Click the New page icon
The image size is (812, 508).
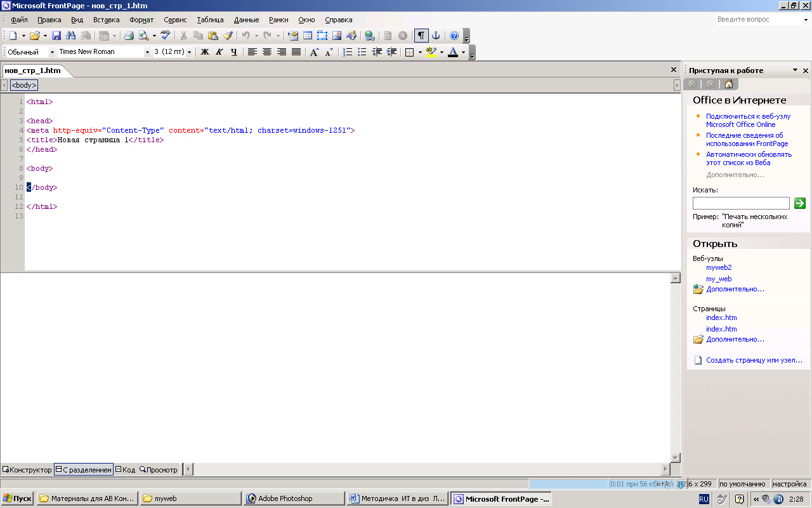point(13,36)
